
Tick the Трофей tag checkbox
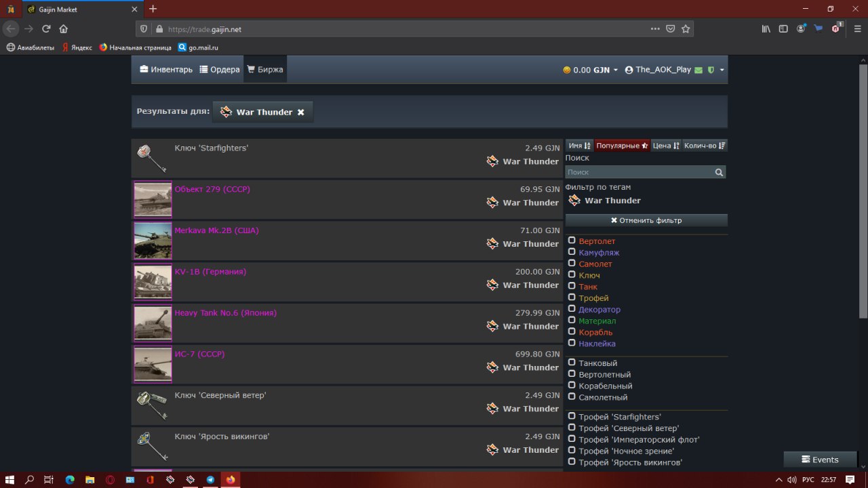click(572, 298)
